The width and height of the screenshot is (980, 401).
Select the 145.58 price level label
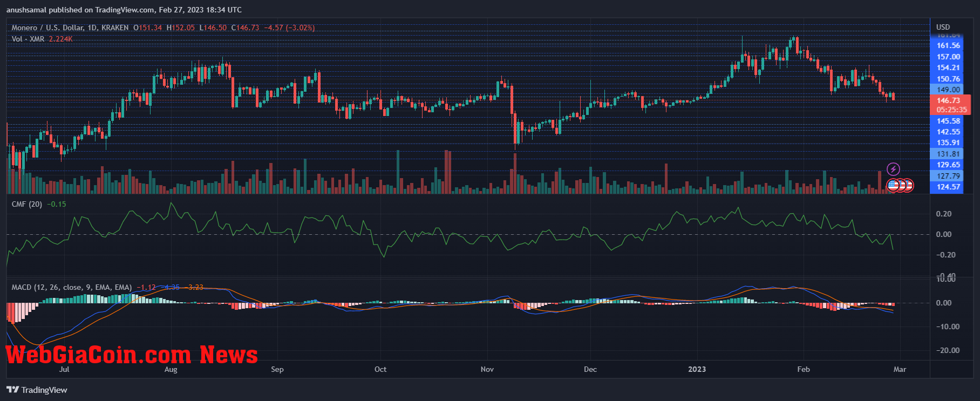(948, 121)
